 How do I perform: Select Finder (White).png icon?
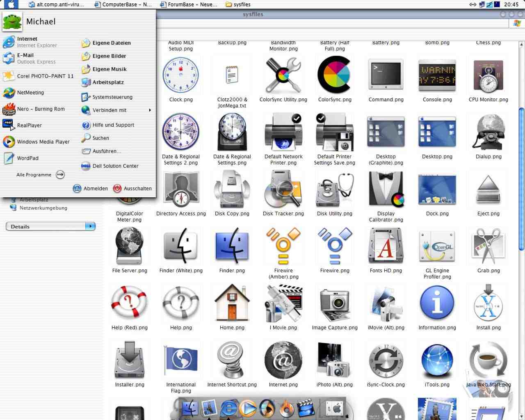point(181,246)
